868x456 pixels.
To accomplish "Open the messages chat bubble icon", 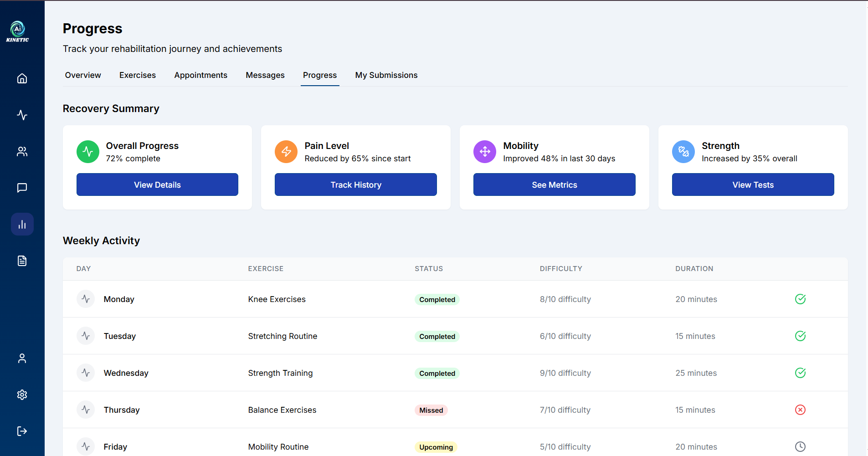I will [x=22, y=188].
